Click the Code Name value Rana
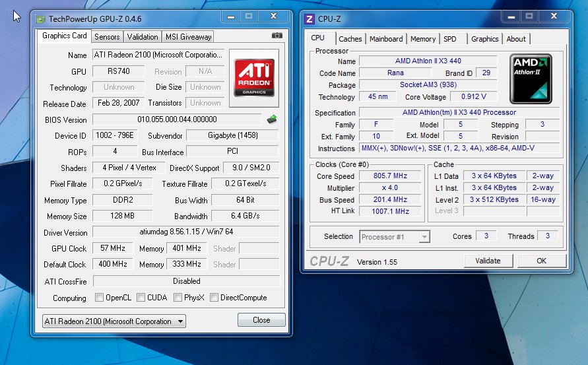This screenshot has width=588, height=365. 395,73
